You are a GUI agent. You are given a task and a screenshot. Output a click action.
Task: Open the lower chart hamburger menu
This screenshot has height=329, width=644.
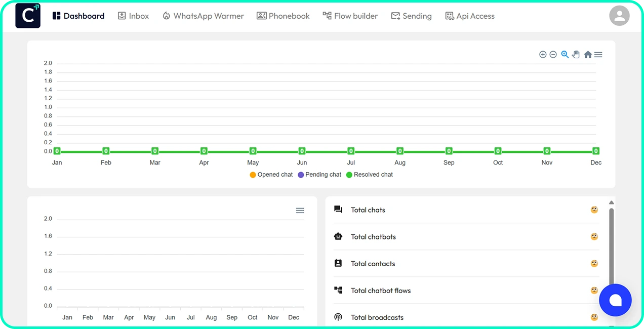tap(300, 211)
